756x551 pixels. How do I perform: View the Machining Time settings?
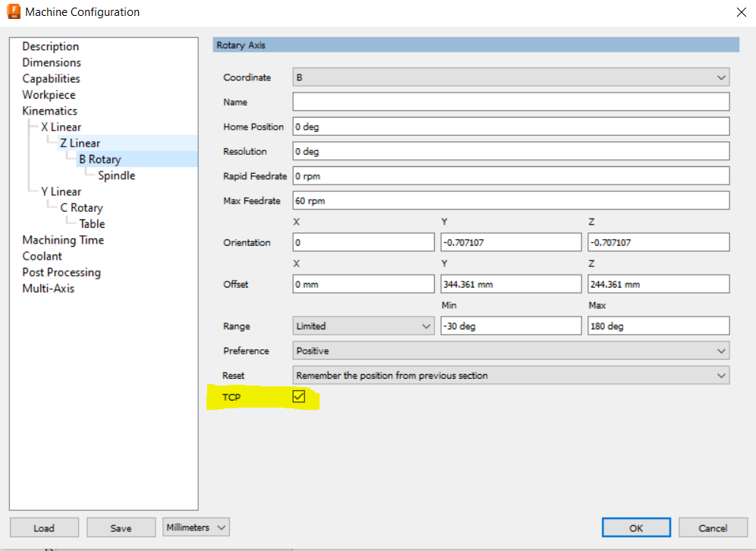click(x=63, y=240)
